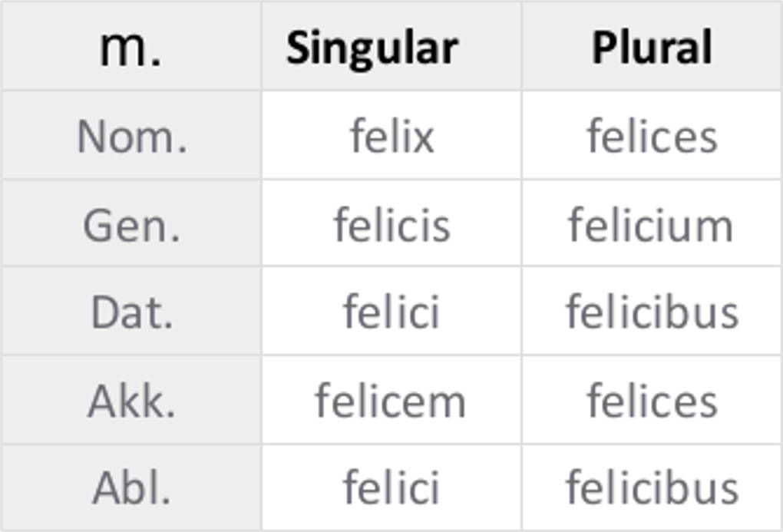Viewport: 783px width, 532px height.
Task: Click the word 'felix' in the table
Action: 391,137
